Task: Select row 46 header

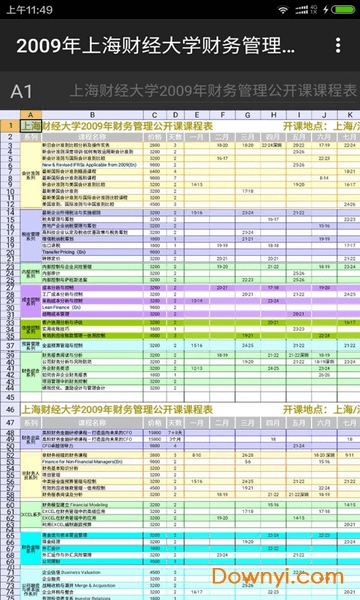Action: [10, 410]
